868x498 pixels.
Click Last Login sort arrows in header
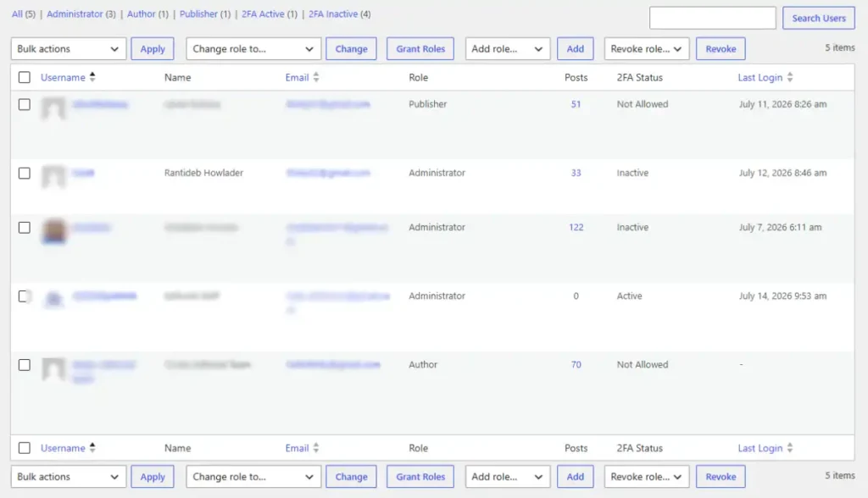click(790, 77)
